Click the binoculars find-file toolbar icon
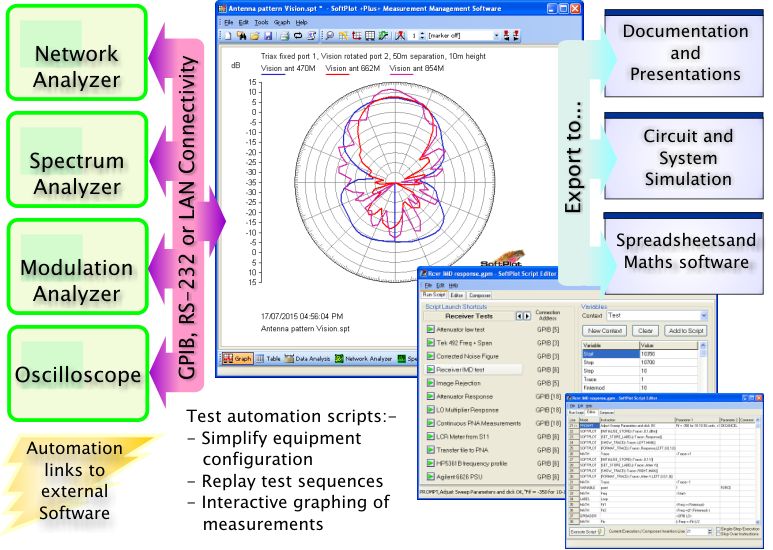The image size is (773, 550). tap(241, 35)
